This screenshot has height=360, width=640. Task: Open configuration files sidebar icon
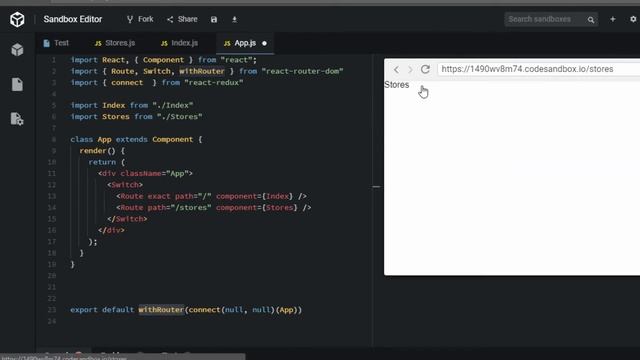tap(17, 119)
